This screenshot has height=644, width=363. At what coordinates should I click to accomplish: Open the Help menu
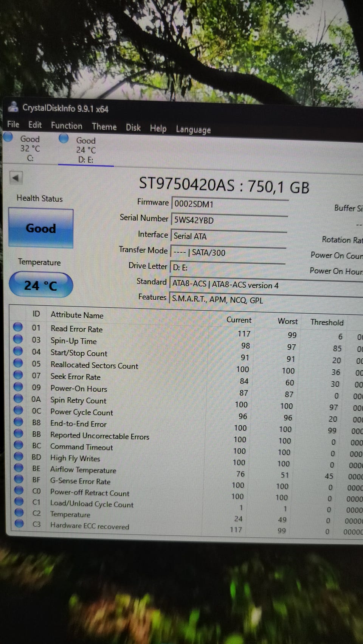point(158,129)
